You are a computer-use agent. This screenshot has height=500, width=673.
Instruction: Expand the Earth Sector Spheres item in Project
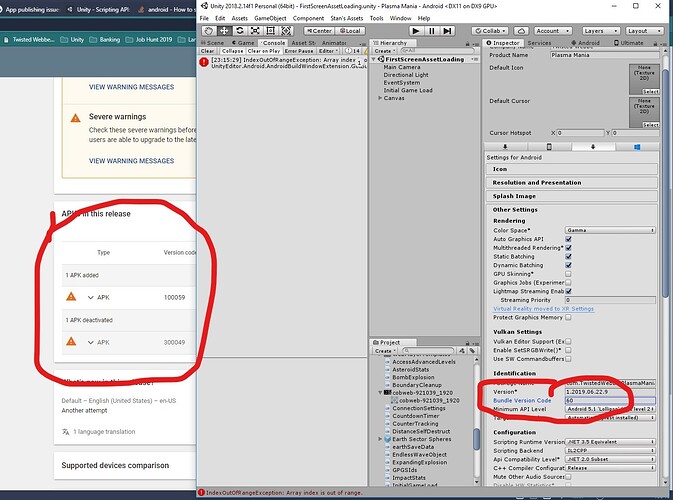tap(380, 439)
